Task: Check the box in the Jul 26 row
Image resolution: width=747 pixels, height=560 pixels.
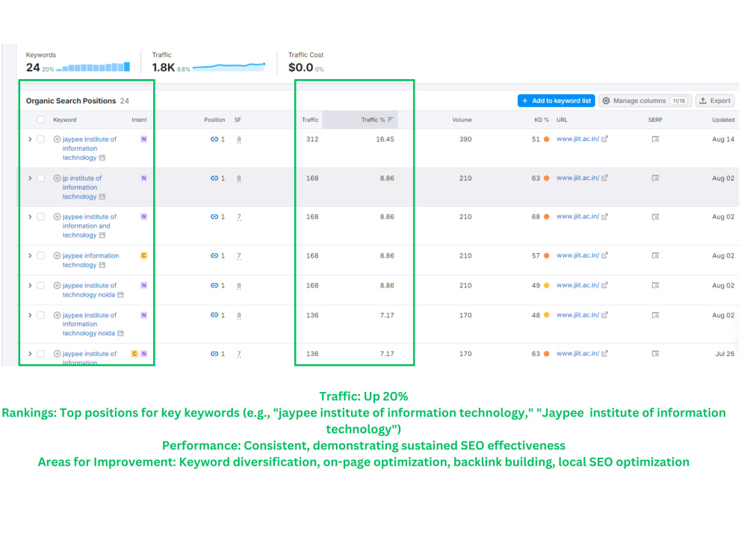Action: pos(41,354)
